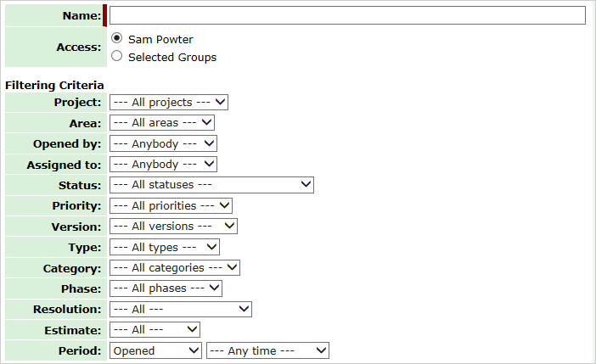The width and height of the screenshot is (596, 364).
Task: Choose the Selected Groups access option
Action: [116, 56]
